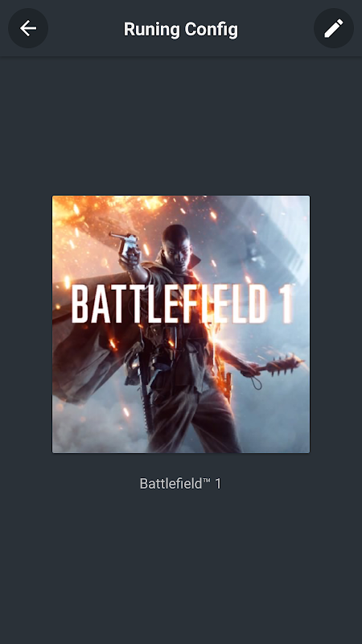This screenshot has width=362, height=644.
Task: Click the white BATTLEFIELD 1 logo text
Action: (183, 304)
